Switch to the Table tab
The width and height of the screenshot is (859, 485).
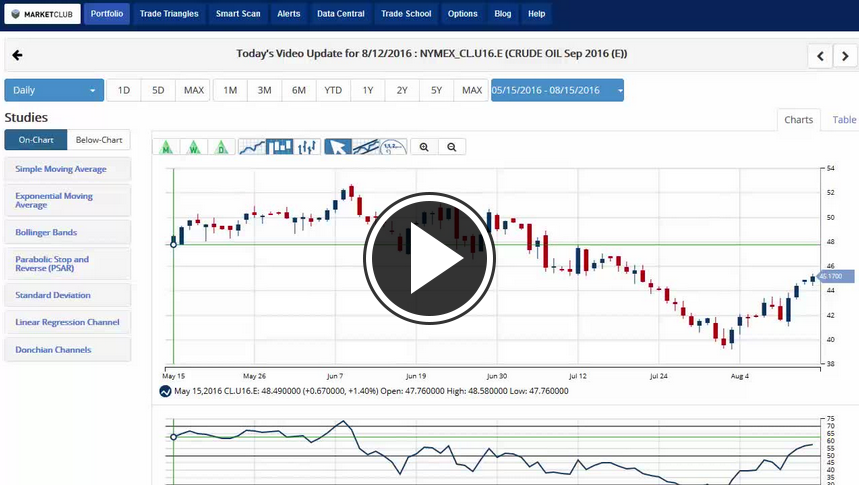click(844, 120)
